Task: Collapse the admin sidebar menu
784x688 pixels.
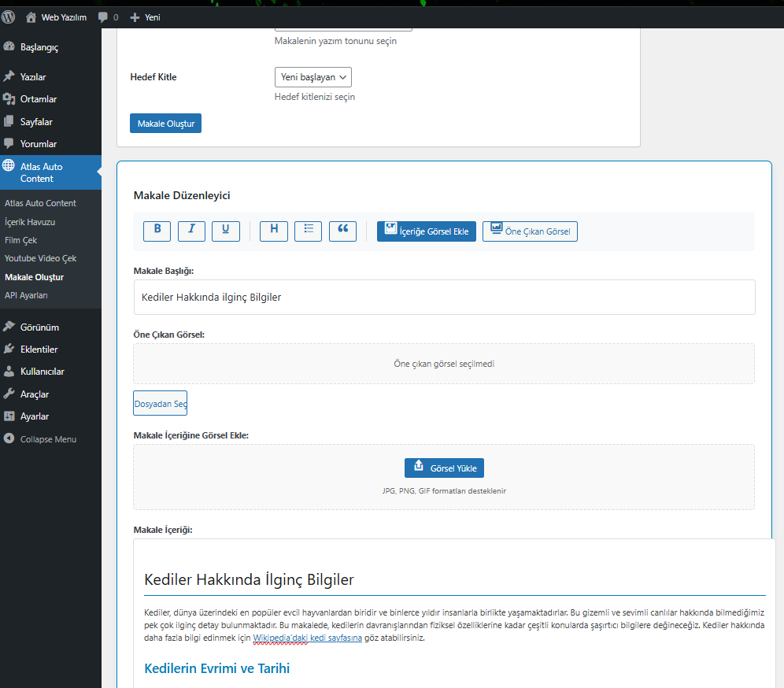Action: coord(47,439)
